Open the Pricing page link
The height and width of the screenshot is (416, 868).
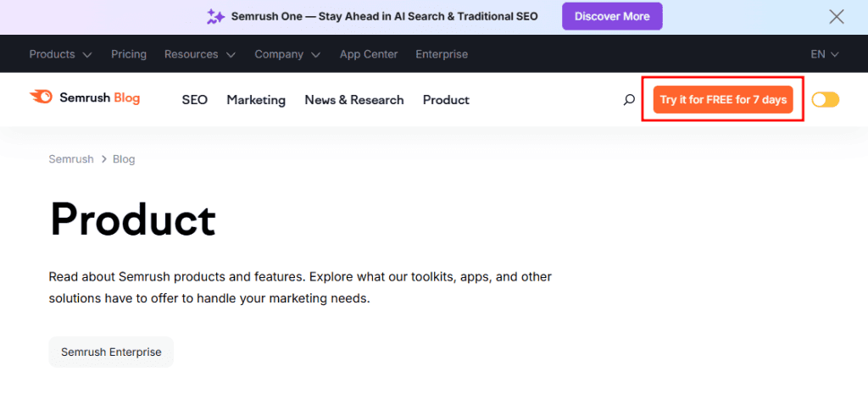(129, 54)
